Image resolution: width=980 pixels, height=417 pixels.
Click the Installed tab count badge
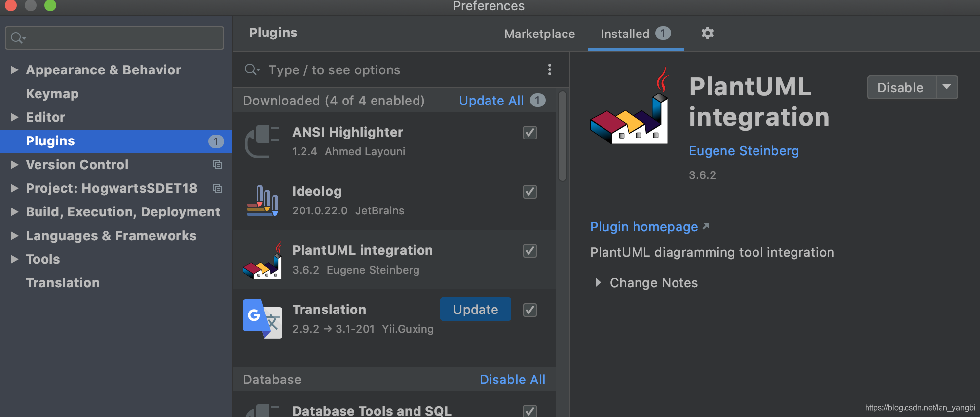(x=663, y=33)
